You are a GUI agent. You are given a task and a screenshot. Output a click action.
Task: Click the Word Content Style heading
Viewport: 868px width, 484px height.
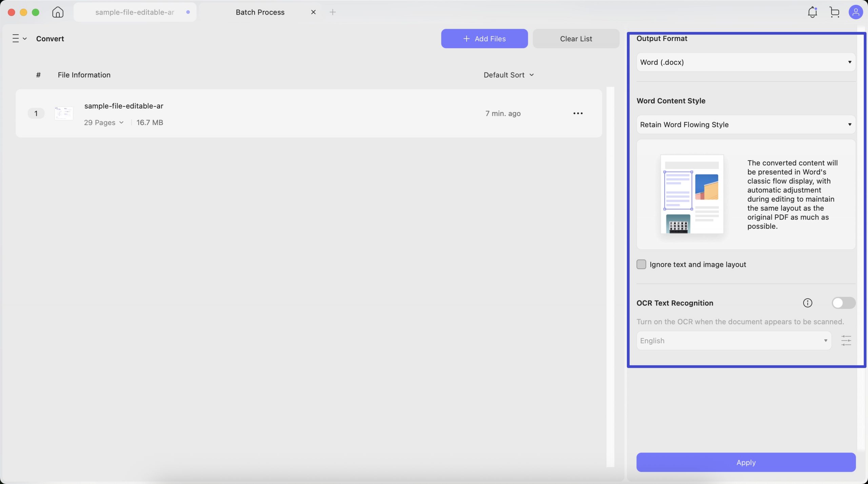(671, 101)
